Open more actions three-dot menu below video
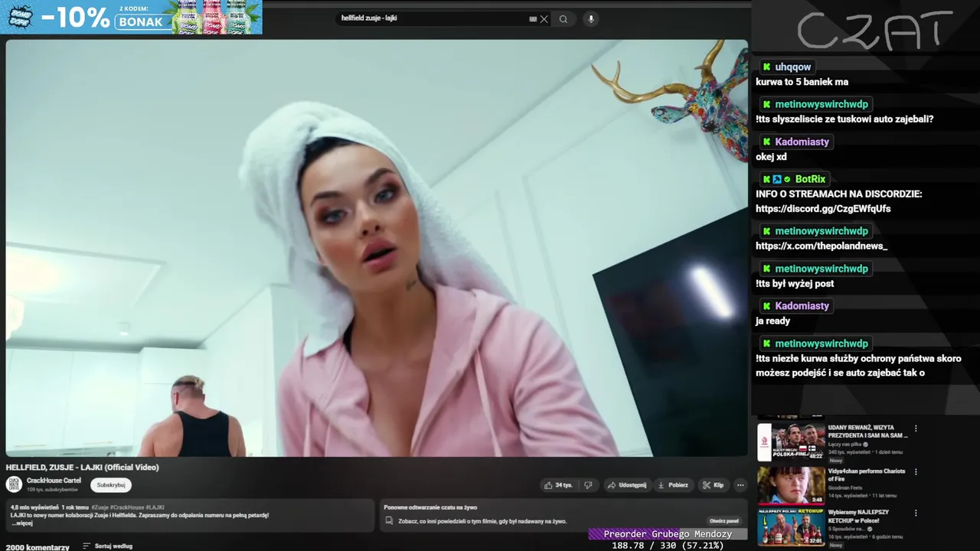The width and height of the screenshot is (980, 551). pyautogui.click(x=740, y=485)
